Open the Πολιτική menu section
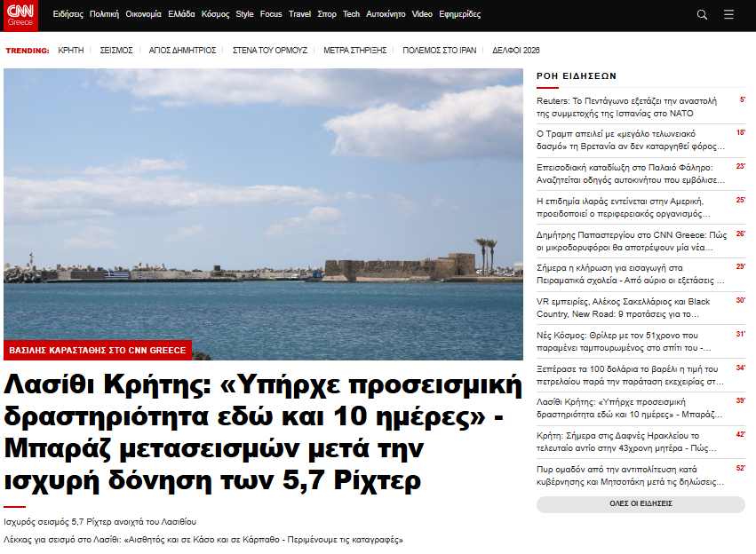Image resolution: width=756 pixels, height=554 pixels. (104, 14)
